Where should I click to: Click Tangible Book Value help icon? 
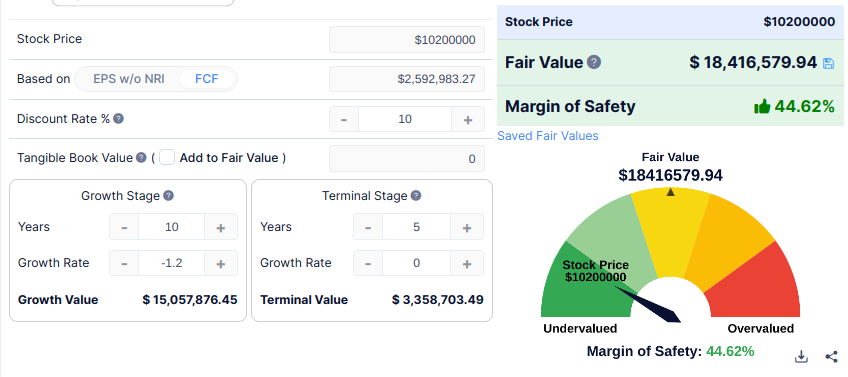click(x=141, y=157)
